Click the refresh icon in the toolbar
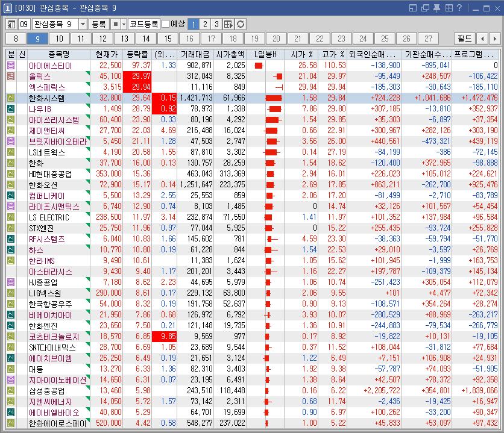 point(241,24)
